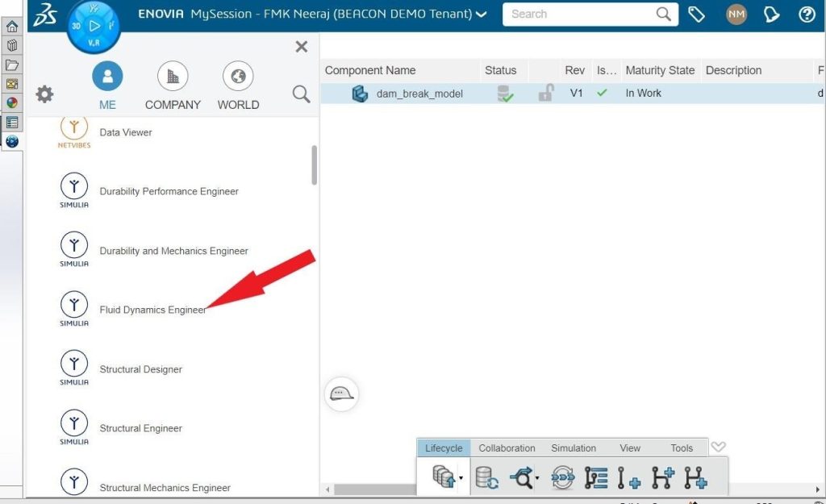Switch to Tools tab
This screenshot has height=504, width=826.
tap(681, 448)
